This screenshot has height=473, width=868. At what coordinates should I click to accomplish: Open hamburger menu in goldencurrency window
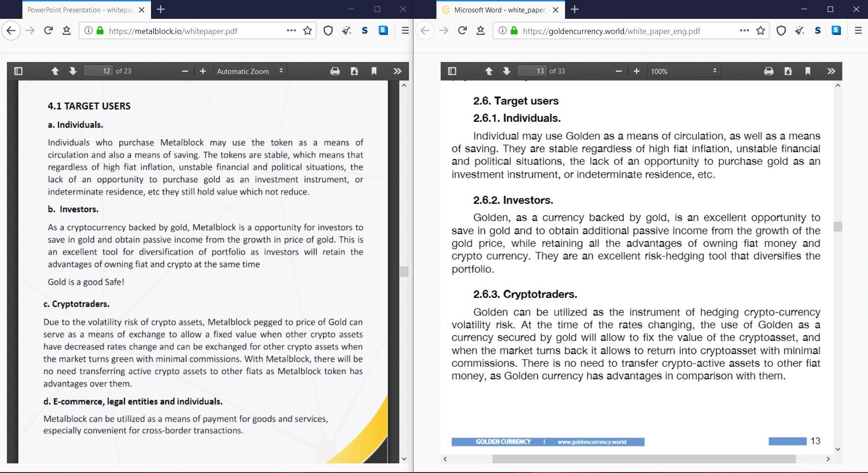[x=858, y=31]
